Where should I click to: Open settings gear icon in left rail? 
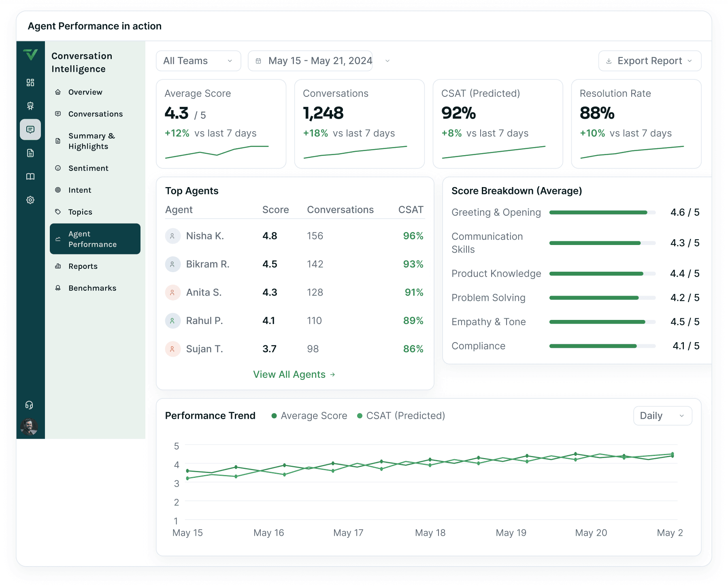pyautogui.click(x=30, y=200)
